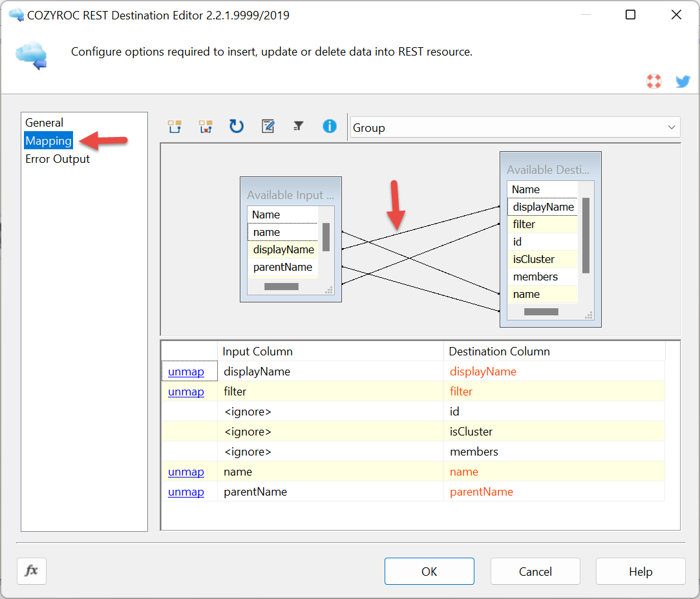Click 'isCluster' destination cell in mapping grid
Image resolution: width=700 pixels, height=599 pixels.
point(554,432)
